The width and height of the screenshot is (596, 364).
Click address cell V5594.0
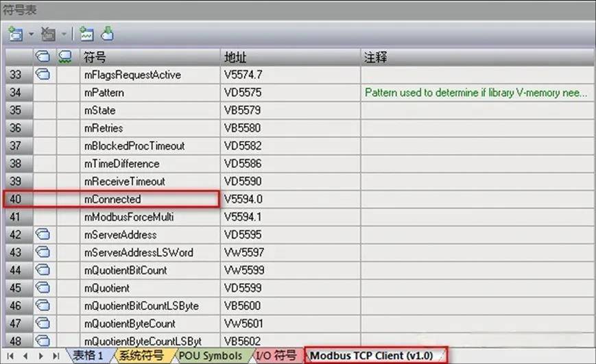(290, 199)
